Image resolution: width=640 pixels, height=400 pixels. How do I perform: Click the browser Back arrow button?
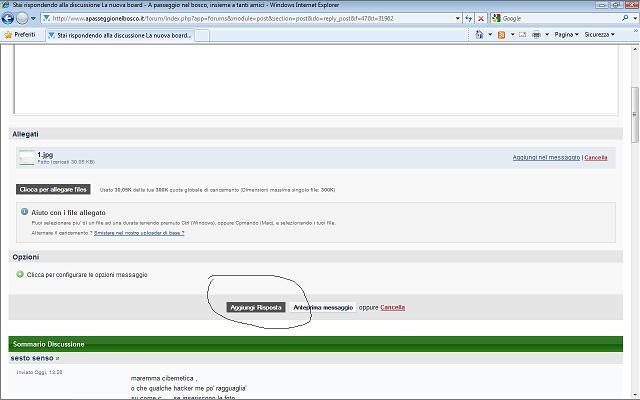click(9, 18)
